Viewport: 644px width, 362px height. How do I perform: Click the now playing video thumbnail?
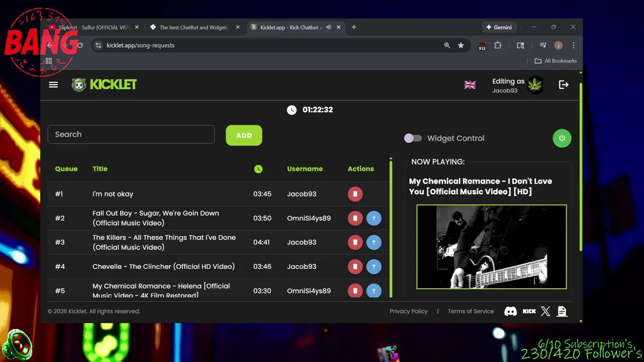492,247
